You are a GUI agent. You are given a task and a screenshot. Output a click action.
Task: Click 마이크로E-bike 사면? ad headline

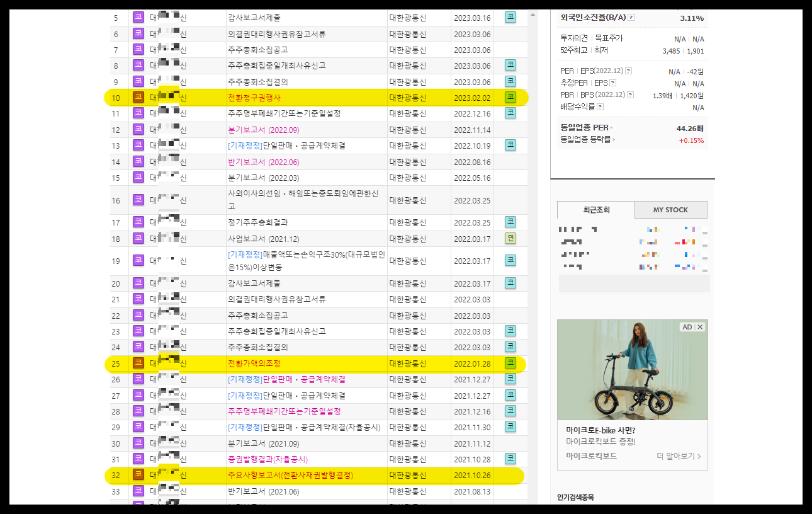601,431
